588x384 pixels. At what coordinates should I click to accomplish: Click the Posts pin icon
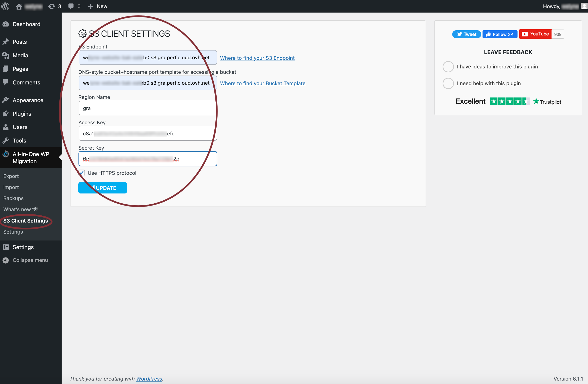[x=6, y=42]
